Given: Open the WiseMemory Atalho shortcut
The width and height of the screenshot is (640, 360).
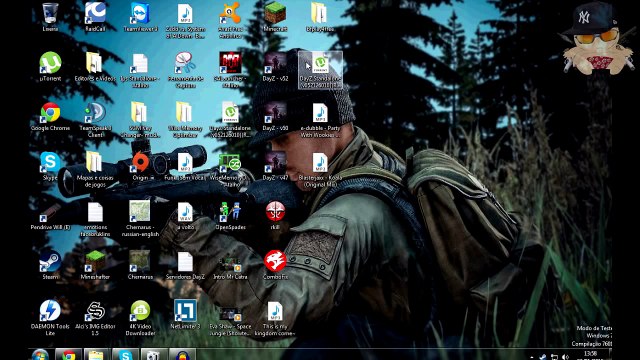Looking at the screenshot, I should pyautogui.click(x=230, y=169).
